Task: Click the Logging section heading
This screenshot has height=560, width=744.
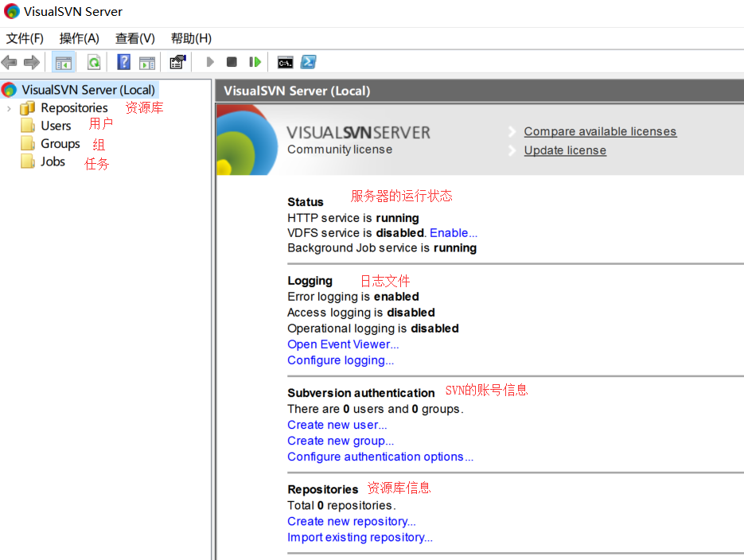Action: tap(310, 281)
